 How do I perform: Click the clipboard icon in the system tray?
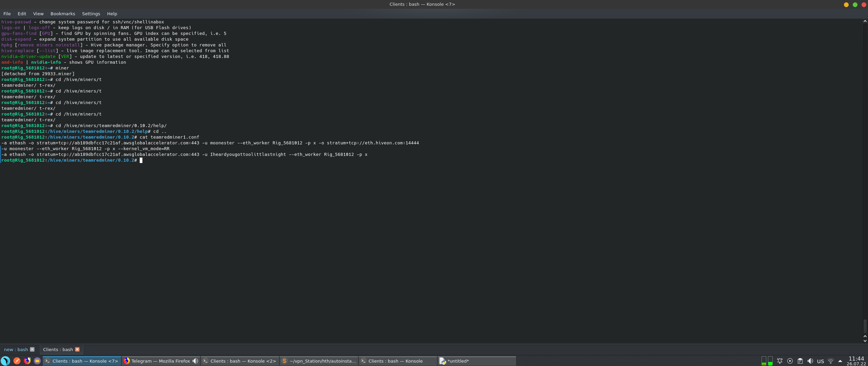pyautogui.click(x=800, y=361)
